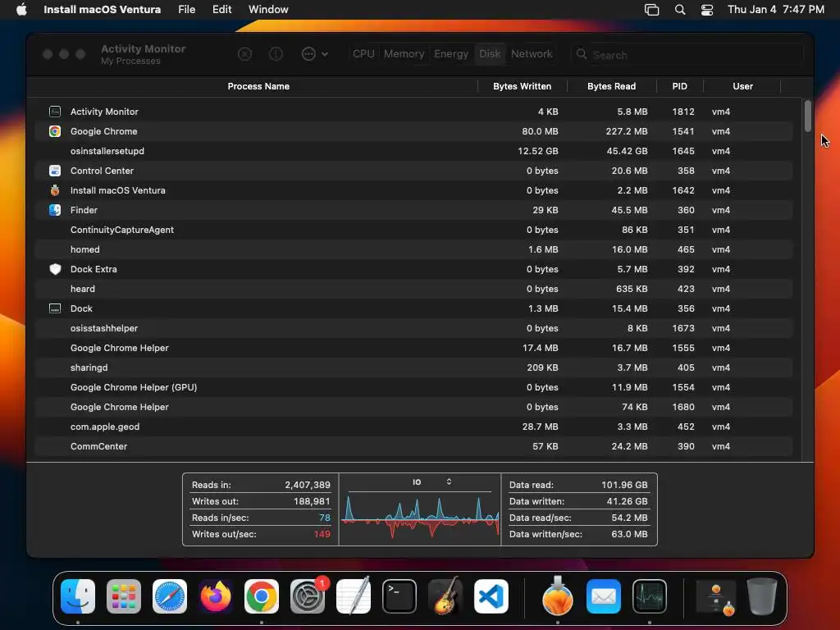
Task: Select the Dock process icon in list
Action: click(55, 308)
